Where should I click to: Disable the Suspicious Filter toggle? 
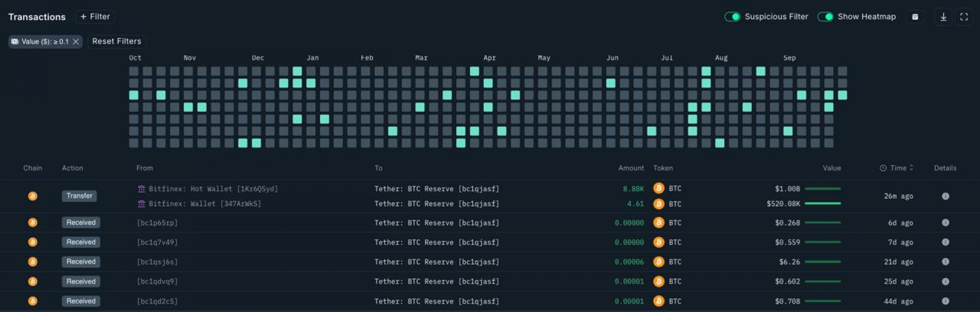pyautogui.click(x=732, y=17)
